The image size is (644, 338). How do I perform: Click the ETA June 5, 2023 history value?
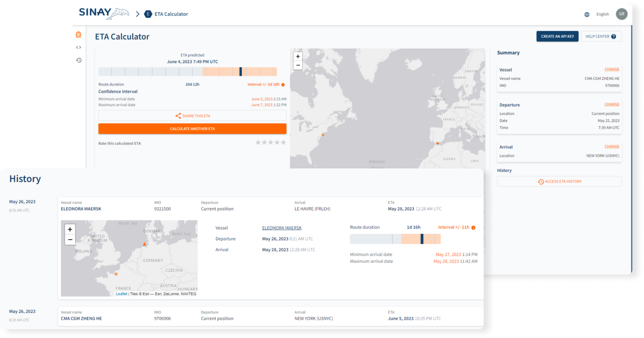point(414,318)
